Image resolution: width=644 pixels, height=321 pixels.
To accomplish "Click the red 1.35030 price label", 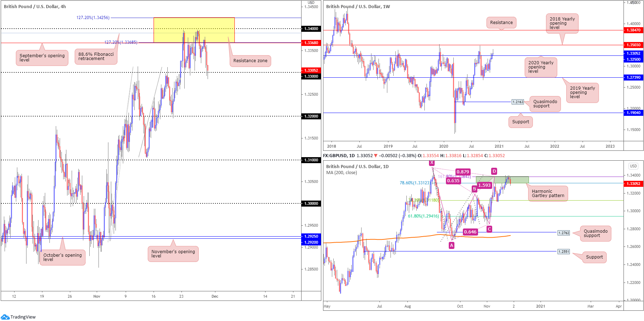I will coord(633,45).
